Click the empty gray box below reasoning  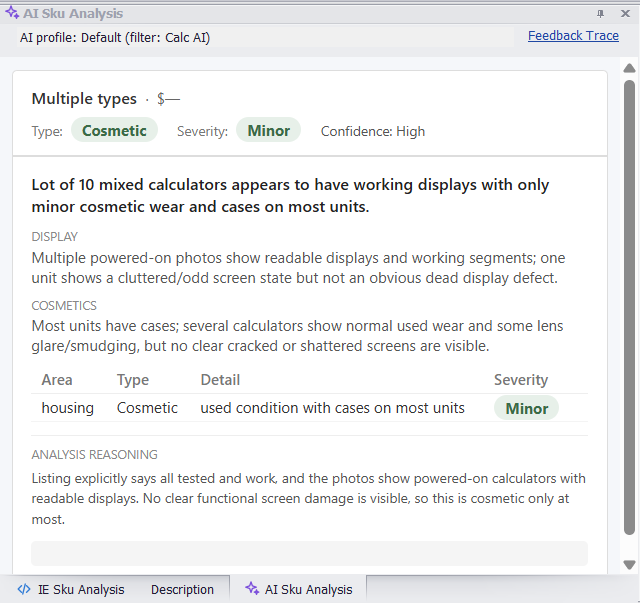pyautogui.click(x=309, y=553)
